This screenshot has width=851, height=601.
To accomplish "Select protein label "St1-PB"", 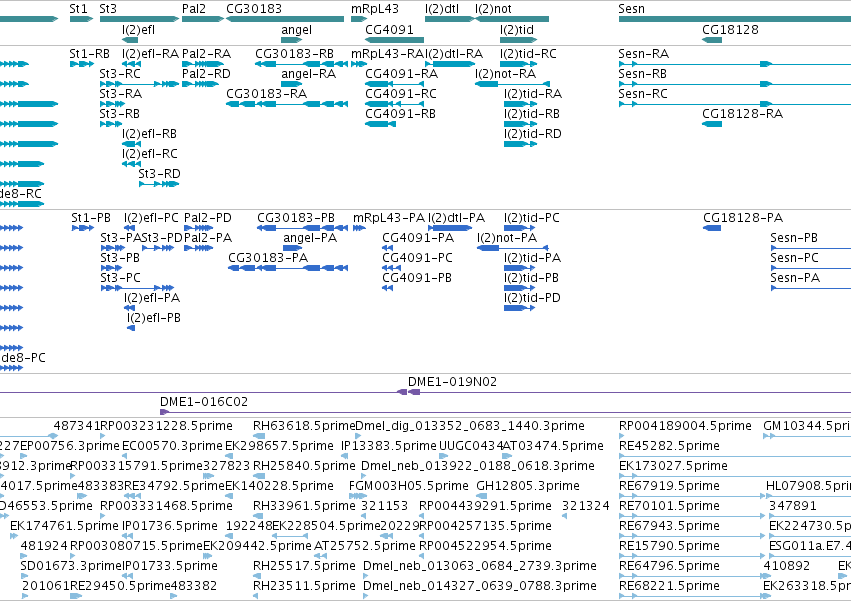I will click(x=91, y=218).
